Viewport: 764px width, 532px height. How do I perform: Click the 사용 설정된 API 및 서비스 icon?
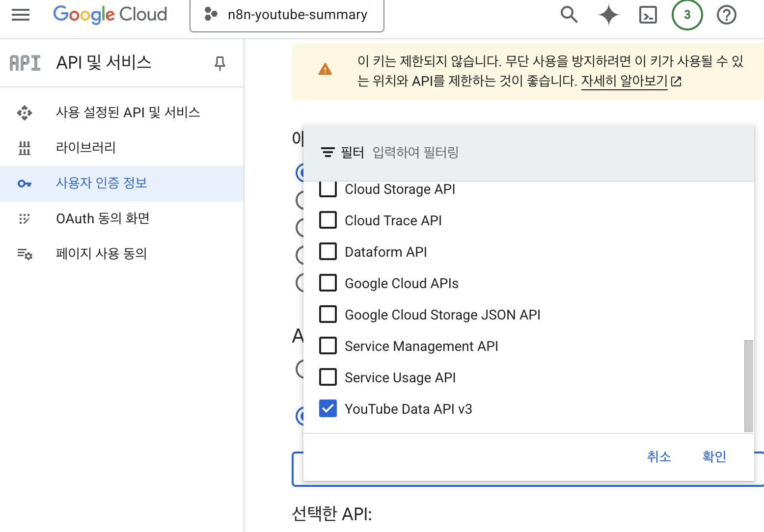[25, 112]
